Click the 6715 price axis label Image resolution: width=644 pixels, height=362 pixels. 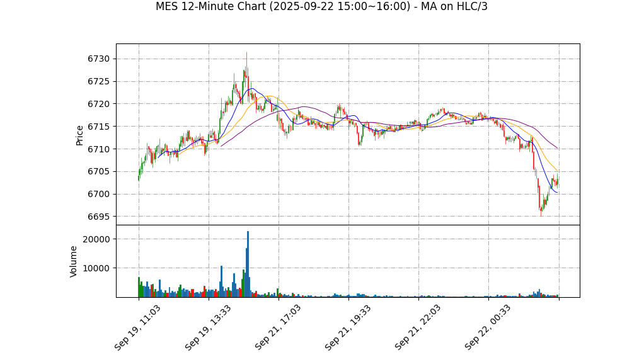(98, 127)
